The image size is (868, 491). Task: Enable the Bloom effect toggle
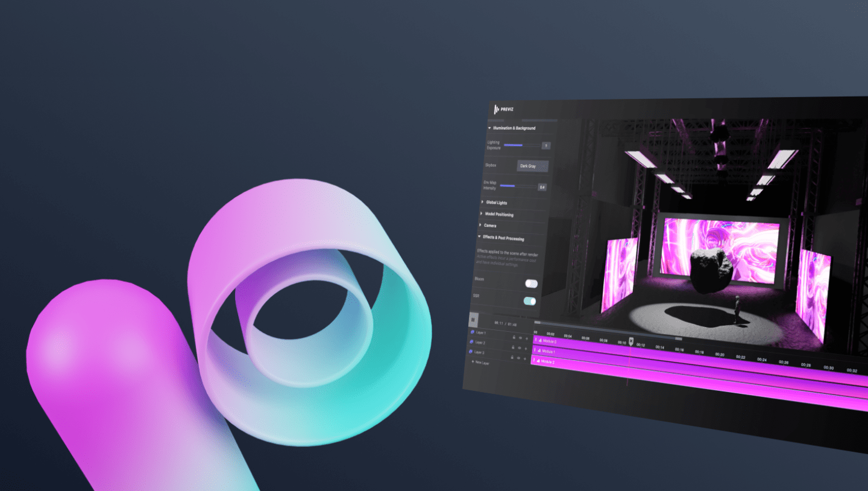coord(531,284)
